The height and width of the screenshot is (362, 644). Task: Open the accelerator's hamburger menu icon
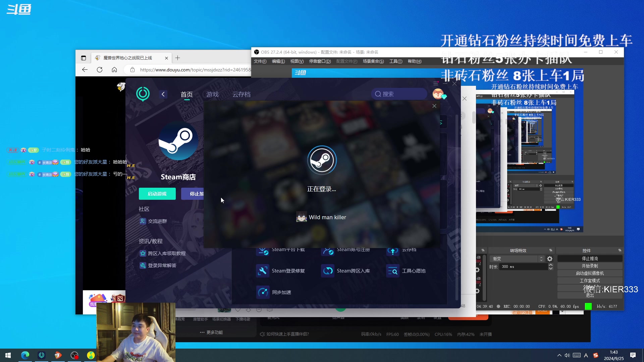point(436,83)
